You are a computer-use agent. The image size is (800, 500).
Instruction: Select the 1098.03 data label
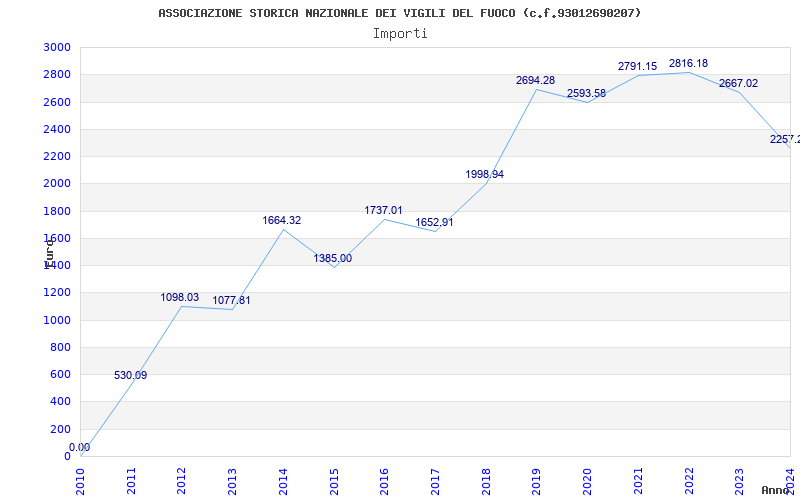point(180,297)
